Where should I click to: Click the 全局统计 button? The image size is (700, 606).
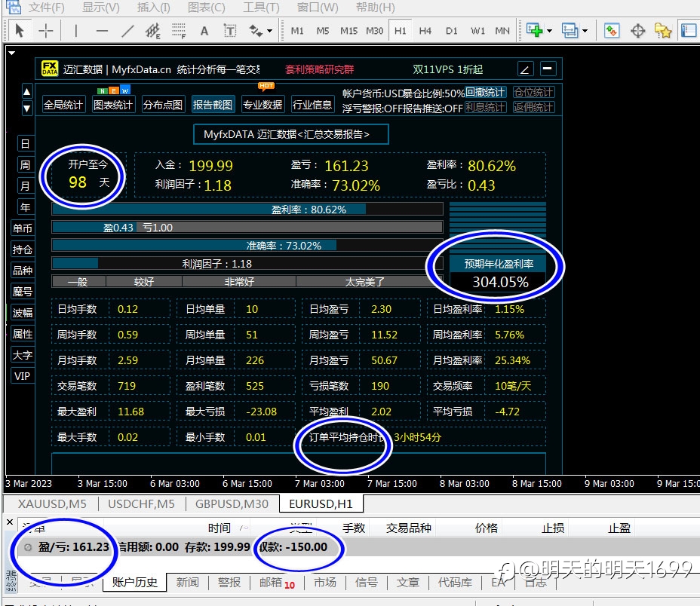click(x=63, y=105)
